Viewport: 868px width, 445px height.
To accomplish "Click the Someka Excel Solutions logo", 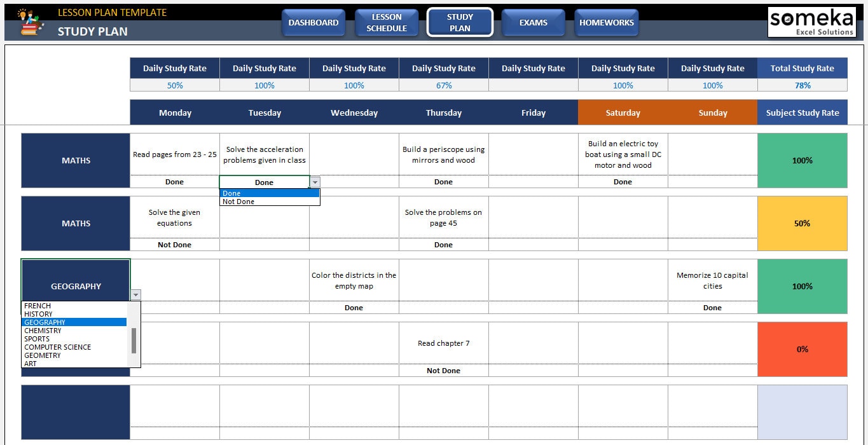I will coord(811,22).
